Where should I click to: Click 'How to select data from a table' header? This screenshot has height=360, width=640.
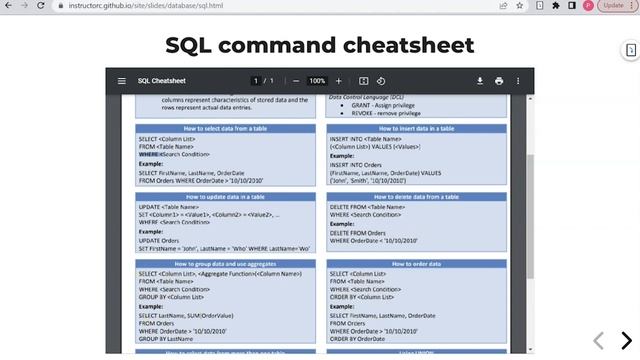point(225,129)
